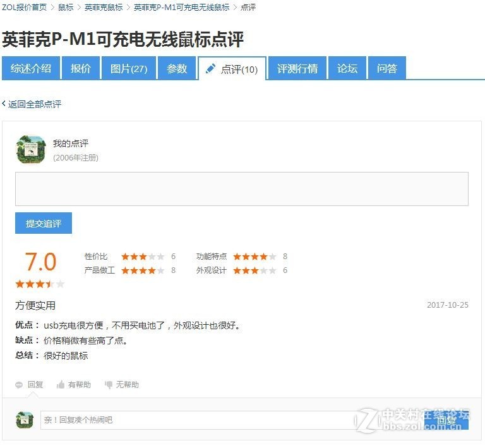Click 产品做工 star rating
The image size is (485, 448).
coord(143,270)
